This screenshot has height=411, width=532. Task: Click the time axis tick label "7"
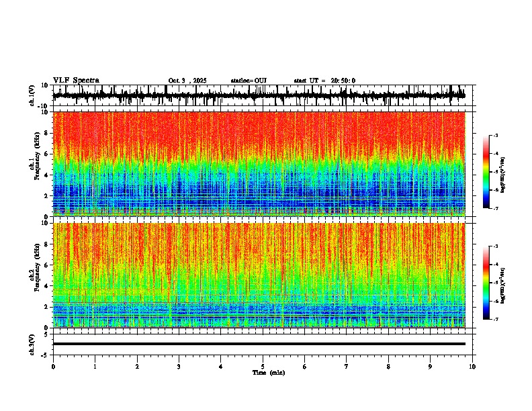(x=347, y=367)
